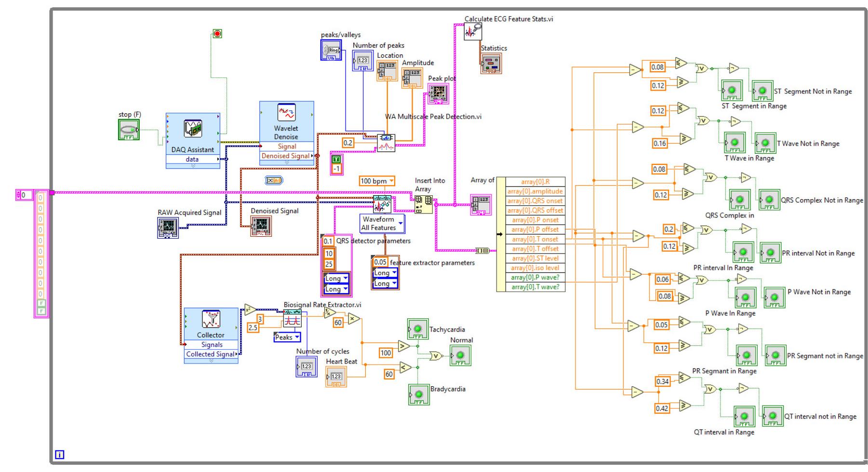The image size is (868, 472).
Task: Select the array[0].P wave? output
Action: 535,277
